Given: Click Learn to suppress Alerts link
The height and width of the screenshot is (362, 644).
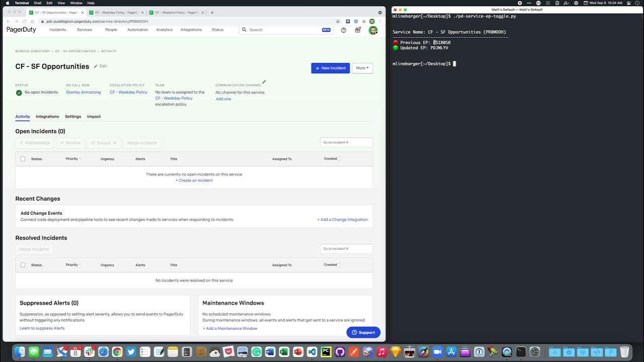Looking at the screenshot, I should (x=42, y=328).
